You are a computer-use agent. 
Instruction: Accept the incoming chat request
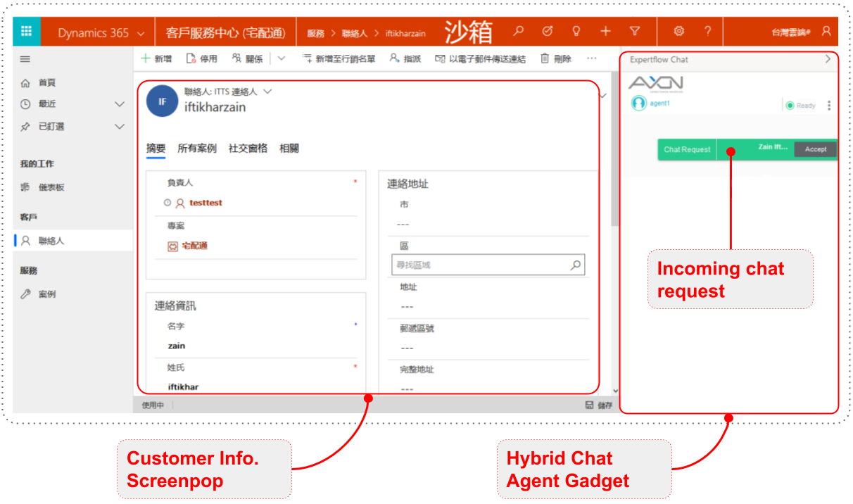[x=815, y=149]
